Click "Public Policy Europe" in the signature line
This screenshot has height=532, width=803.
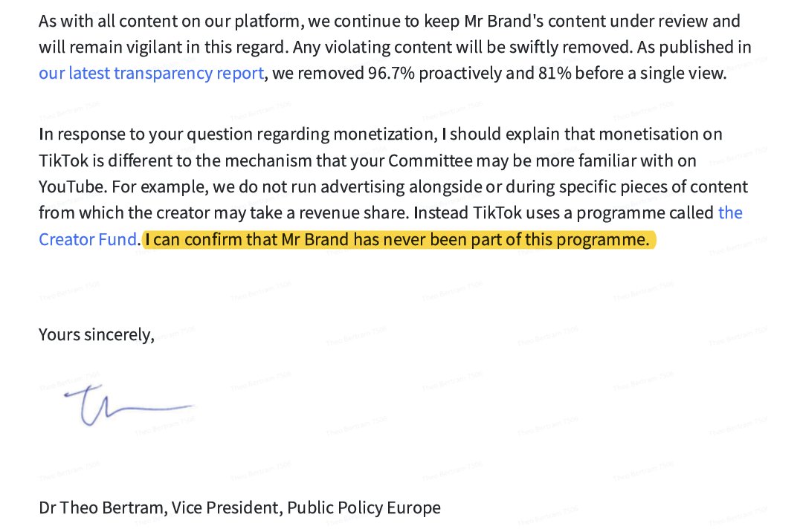[364, 508]
